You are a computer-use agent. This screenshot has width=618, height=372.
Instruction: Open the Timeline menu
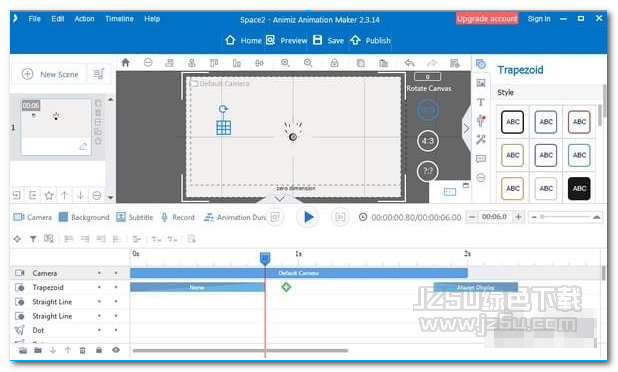coord(119,19)
